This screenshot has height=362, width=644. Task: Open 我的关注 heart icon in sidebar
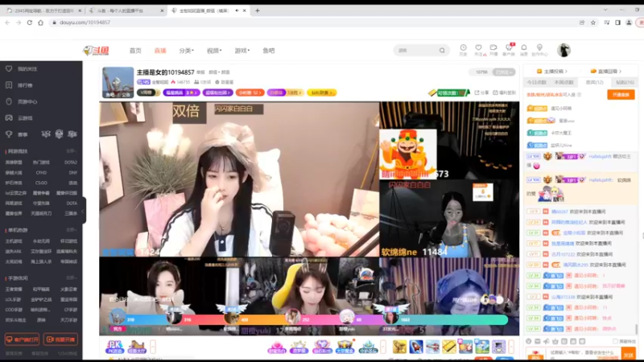pyautogui.click(x=9, y=68)
